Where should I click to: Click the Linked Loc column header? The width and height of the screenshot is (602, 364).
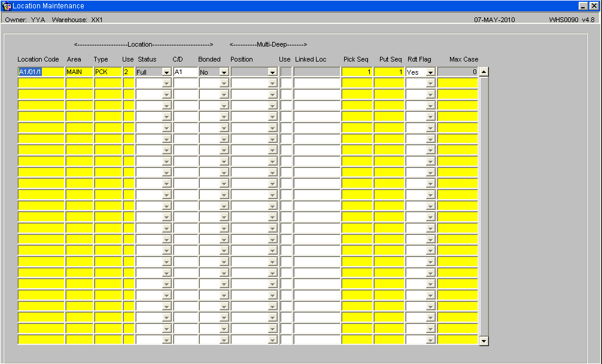(311, 59)
